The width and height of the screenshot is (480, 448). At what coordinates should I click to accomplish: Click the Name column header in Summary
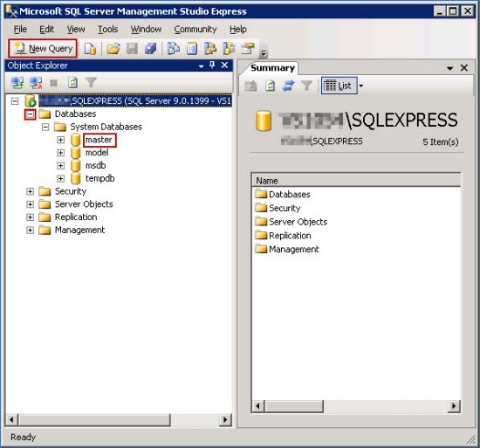pyautogui.click(x=356, y=181)
